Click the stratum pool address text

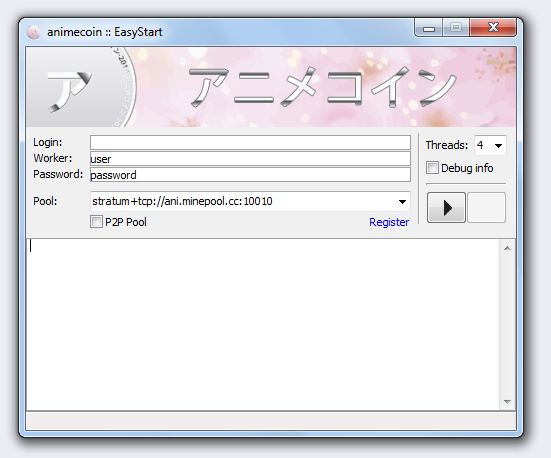click(x=182, y=201)
